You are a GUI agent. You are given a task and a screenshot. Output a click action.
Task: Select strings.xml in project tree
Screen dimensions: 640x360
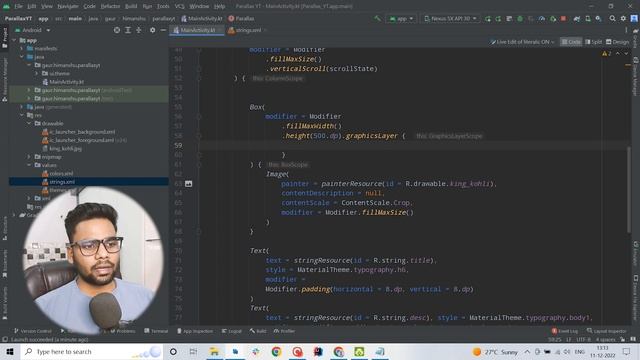[x=58, y=182]
